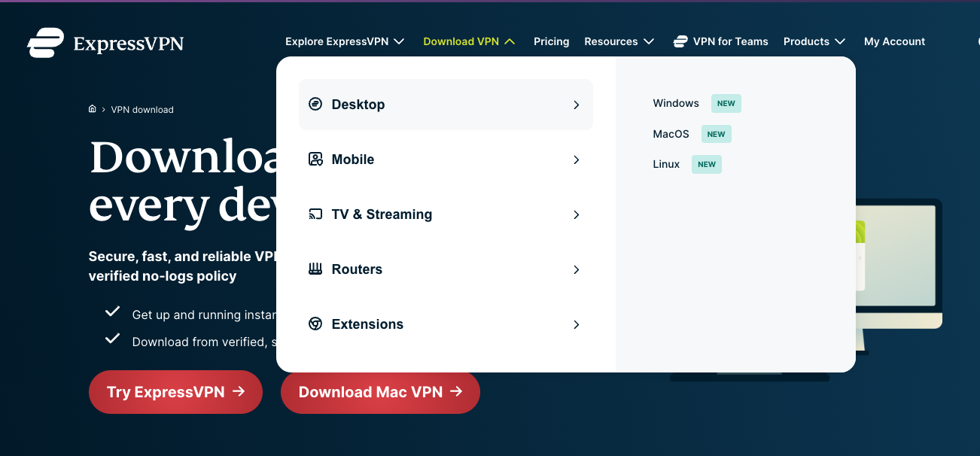Click the Desktop category icon
980x456 pixels.
coord(315,105)
